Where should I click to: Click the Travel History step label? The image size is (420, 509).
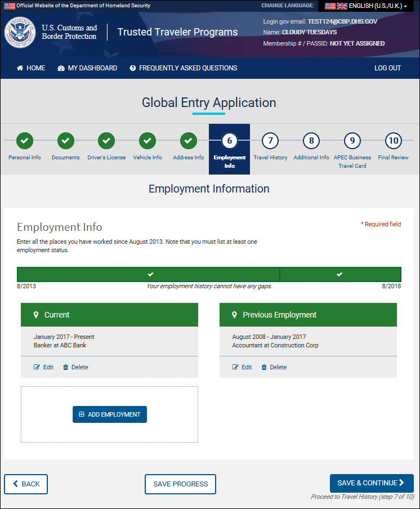(270, 158)
